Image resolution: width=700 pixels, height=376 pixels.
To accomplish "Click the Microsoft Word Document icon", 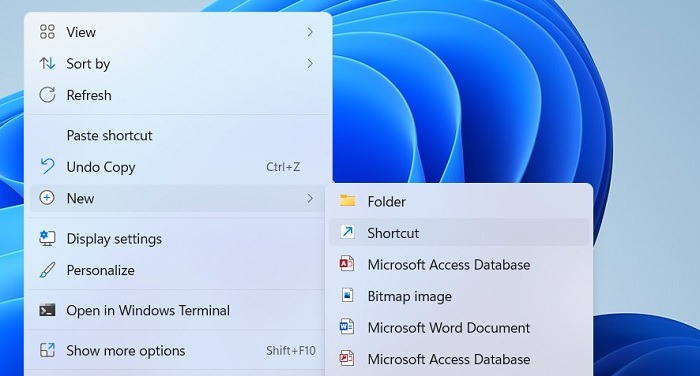I will [x=347, y=327].
